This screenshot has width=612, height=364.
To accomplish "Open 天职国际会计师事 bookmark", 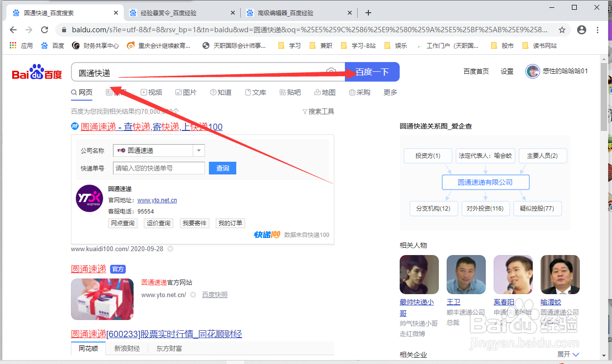I will [x=234, y=45].
